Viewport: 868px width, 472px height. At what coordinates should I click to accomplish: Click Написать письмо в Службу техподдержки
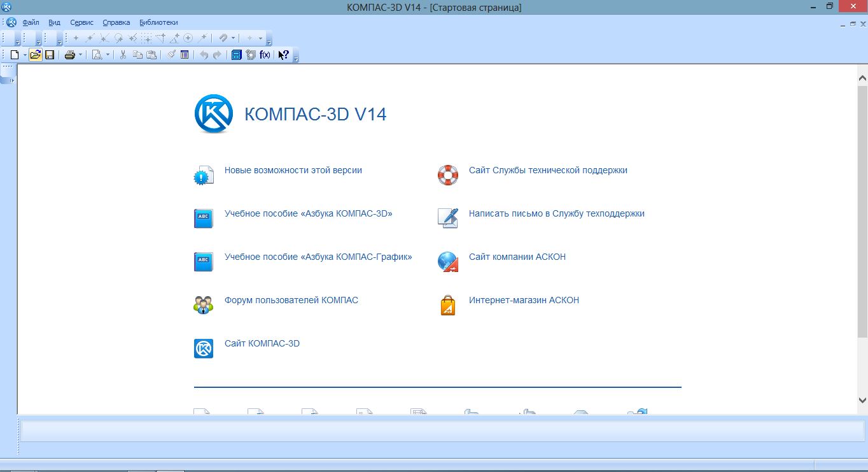pyautogui.click(x=557, y=213)
